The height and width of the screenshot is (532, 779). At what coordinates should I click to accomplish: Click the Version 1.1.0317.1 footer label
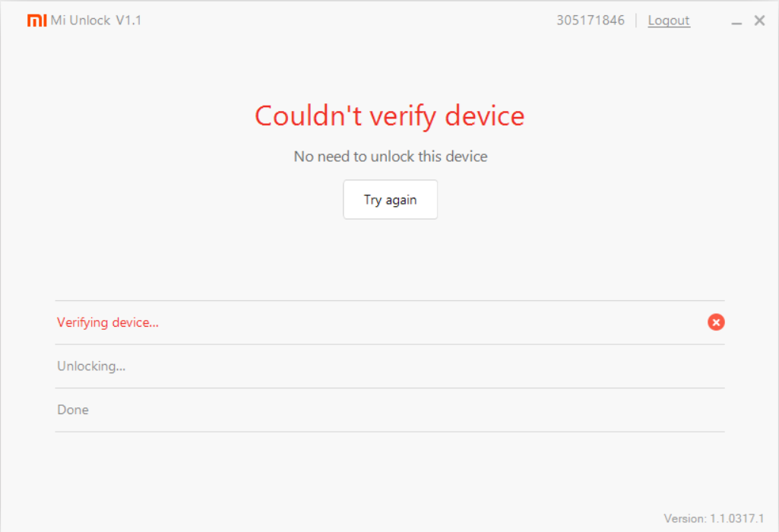713,518
